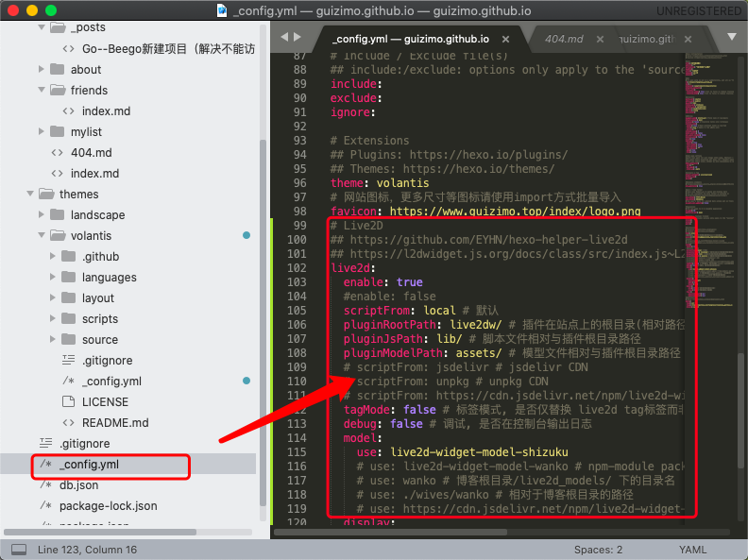Go to next tab with right arrow

[x=297, y=37]
